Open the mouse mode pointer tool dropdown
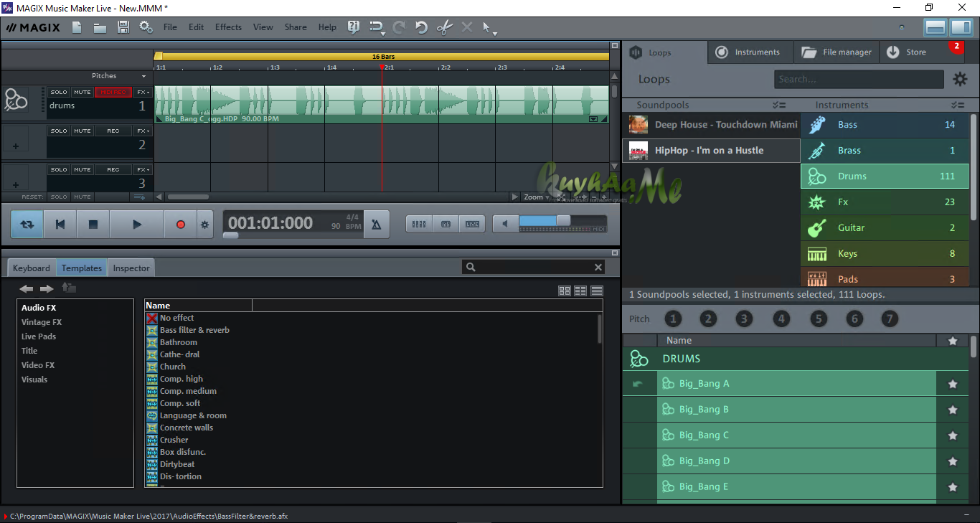Screen dimensions: 980x523 pos(489,28)
